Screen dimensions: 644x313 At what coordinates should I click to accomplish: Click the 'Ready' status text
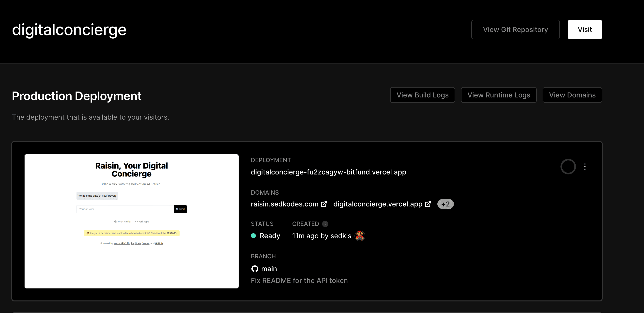270,236
